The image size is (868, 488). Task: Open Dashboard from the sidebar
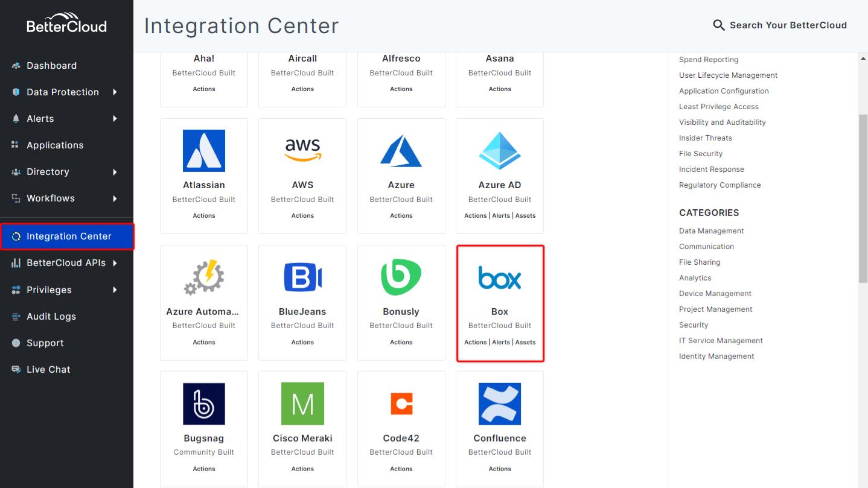coord(51,66)
